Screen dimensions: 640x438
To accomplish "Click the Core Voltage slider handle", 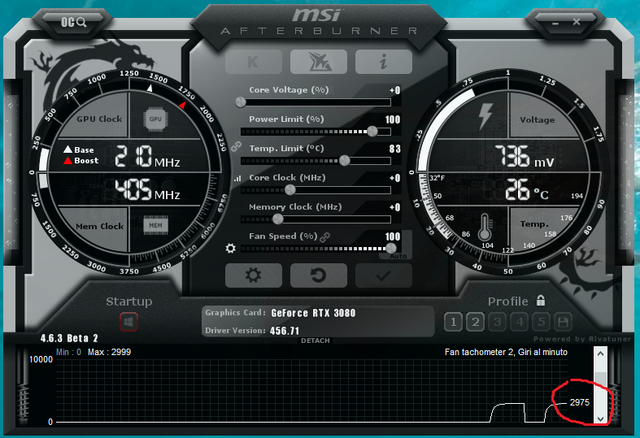I will [x=241, y=102].
